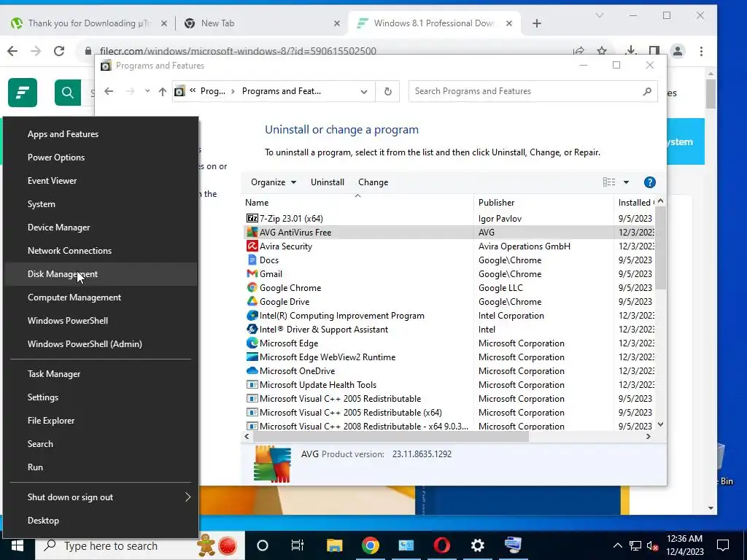Click Uninstall in the toolbar

click(328, 182)
